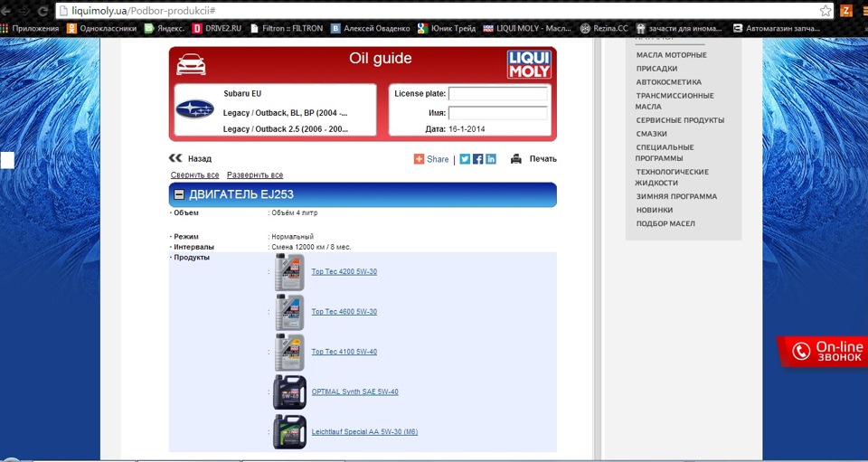Screen dimensions: 868x462
Task: Click the Смена 12000 км / 8 мес. text
Action: pyautogui.click(x=311, y=247)
